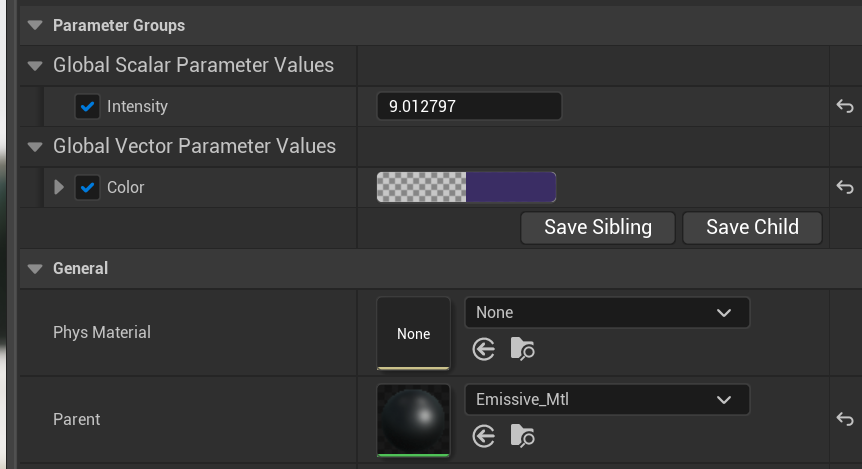Use selected asset for Phys Material
The image size is (862, 469).
484,348
